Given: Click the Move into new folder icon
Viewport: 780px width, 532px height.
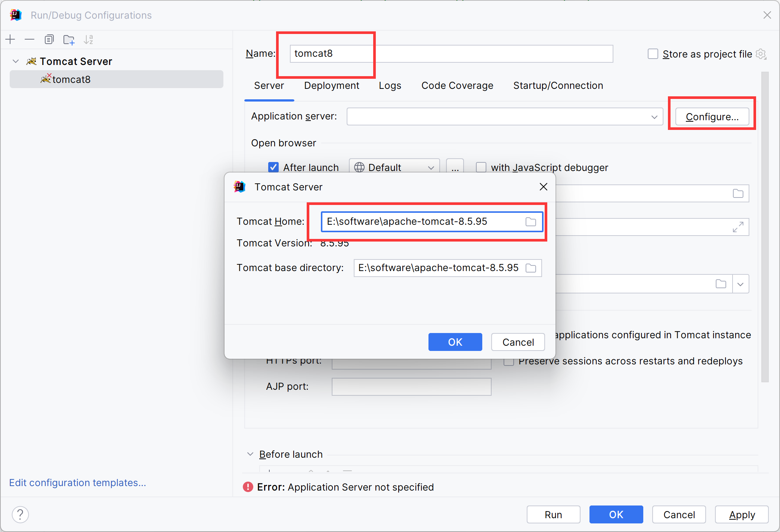Looking at the screenshot, I should click(69, 40).
